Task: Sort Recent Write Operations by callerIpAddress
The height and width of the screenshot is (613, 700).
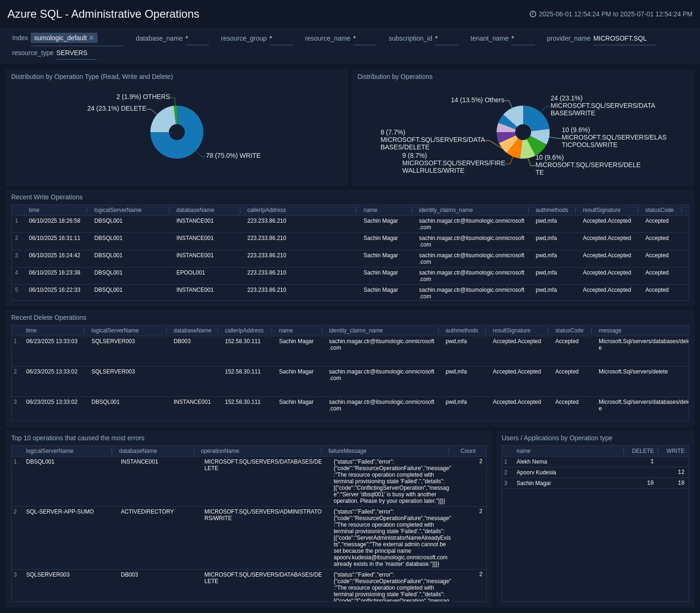Action: (x=266, y=210)
